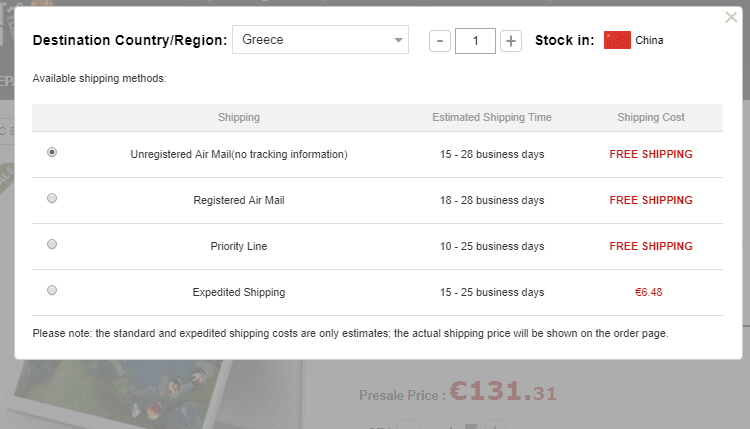Click the Priority Line label text
Image resolution: width=750 pixels, height=429 pixels.
coord(238,246)
